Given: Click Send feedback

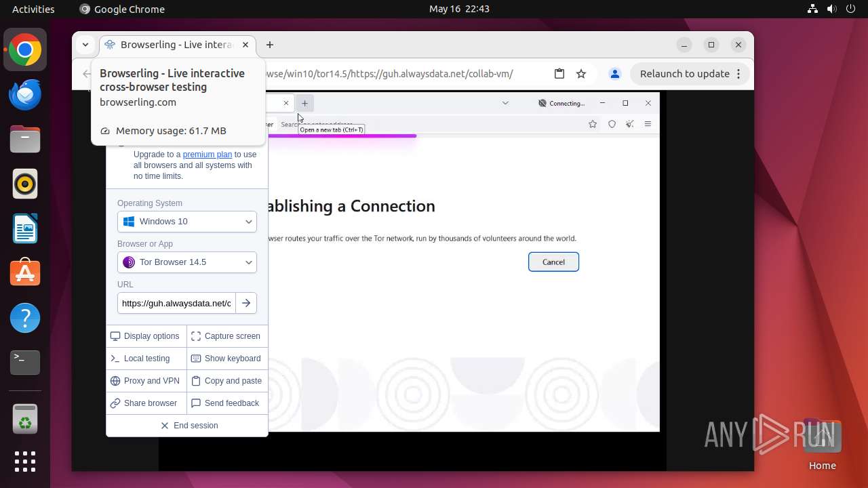Looking at the screenshot, I should click(x=227, y=403).
